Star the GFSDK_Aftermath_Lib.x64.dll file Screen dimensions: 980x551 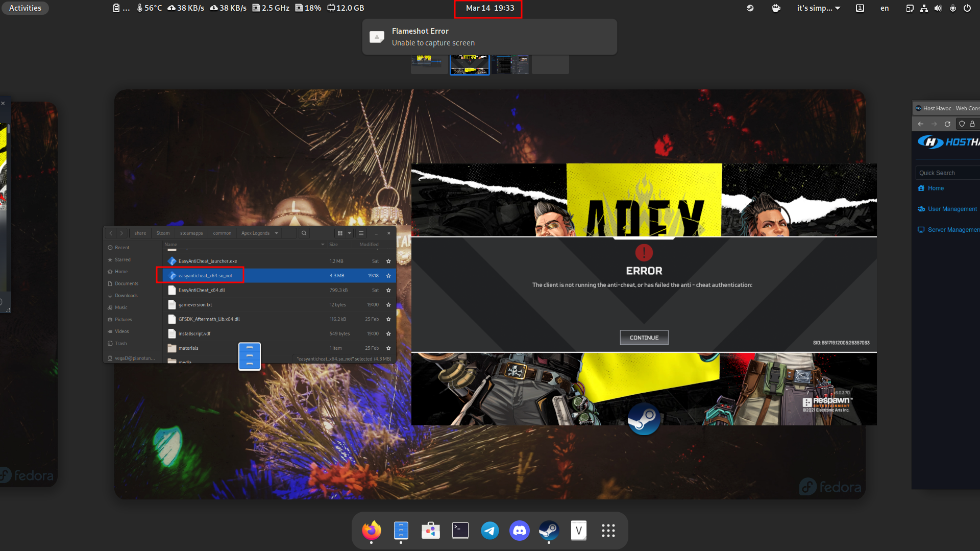pyautogui.click(x=388, y=319)
